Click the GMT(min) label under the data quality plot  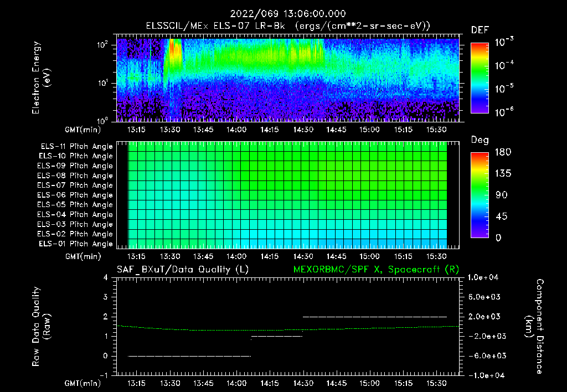click(x=83, y=383)
